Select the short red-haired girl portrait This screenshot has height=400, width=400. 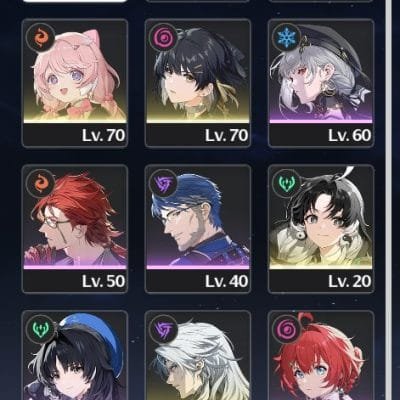[321, 356]
